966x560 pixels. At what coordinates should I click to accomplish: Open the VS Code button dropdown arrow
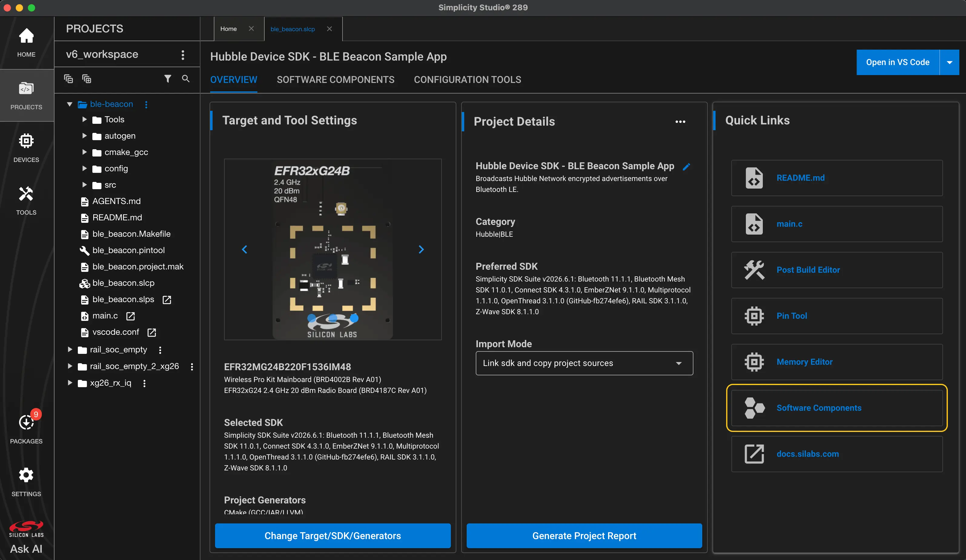tap(949, 62)
